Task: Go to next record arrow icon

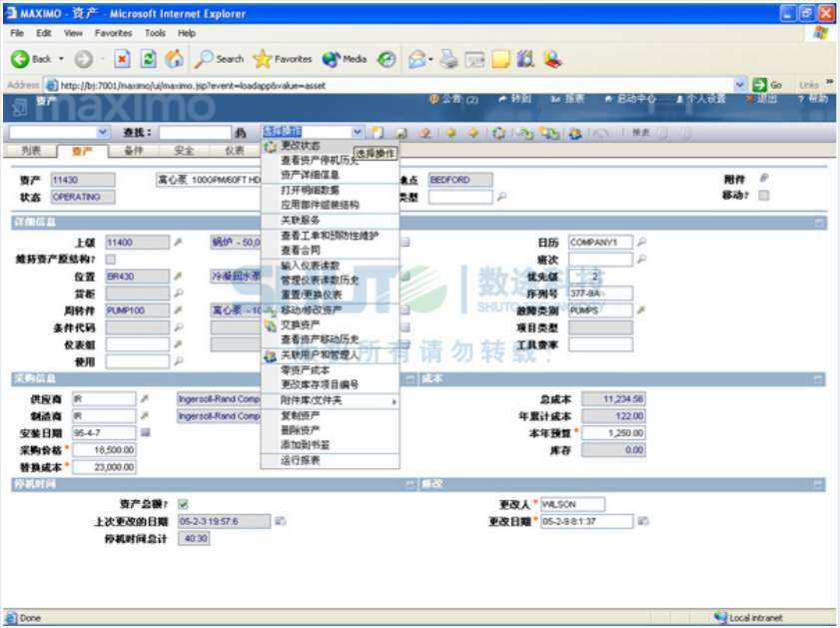Action: coord(473,133)
